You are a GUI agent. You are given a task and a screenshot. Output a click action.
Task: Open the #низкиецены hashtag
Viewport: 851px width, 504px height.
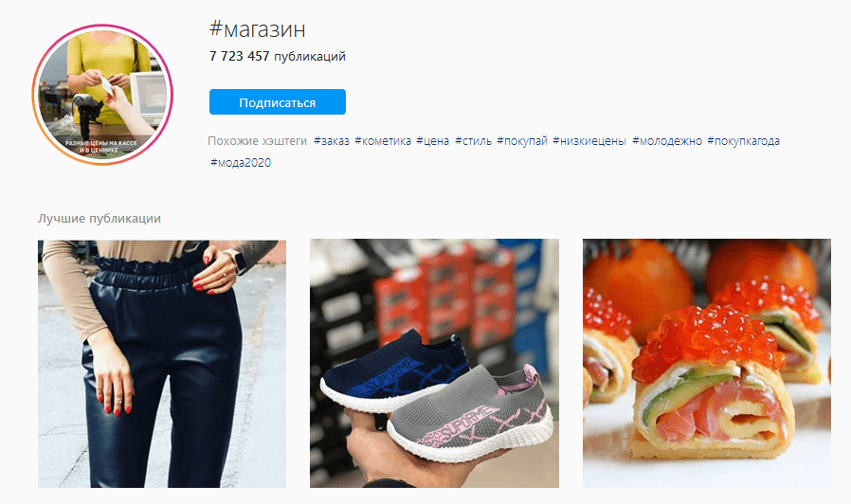[x=589, y=141]
